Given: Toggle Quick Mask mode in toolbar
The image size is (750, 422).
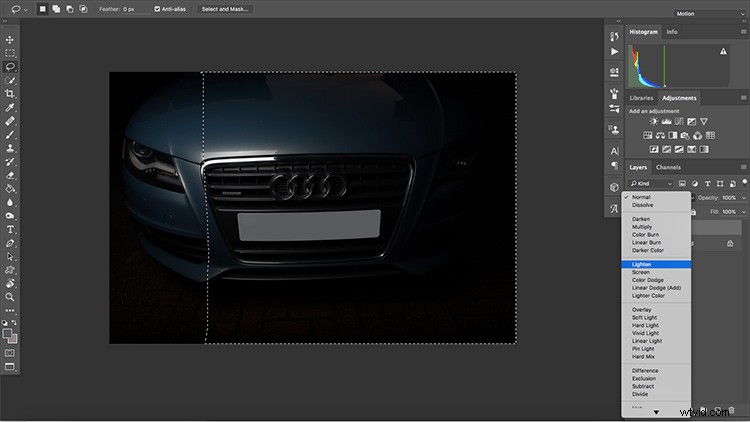Looking at the screenshot, I should pos(10,353).
